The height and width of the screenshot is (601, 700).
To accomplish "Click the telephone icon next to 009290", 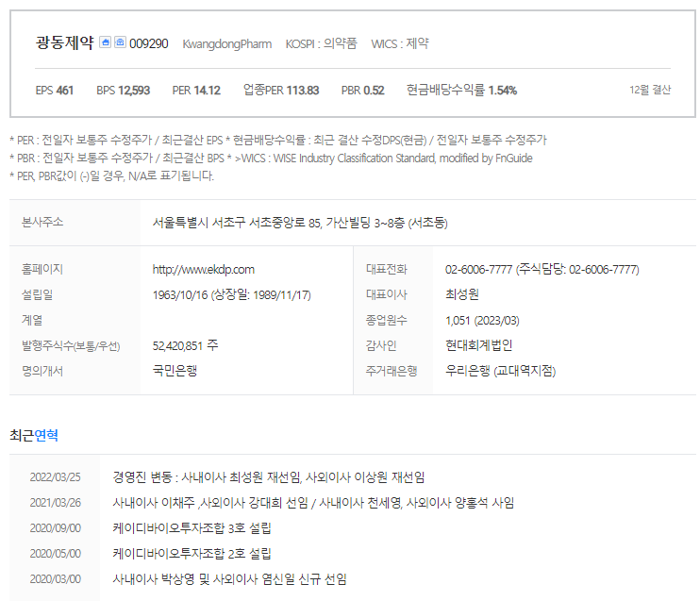I will (120, 42).
